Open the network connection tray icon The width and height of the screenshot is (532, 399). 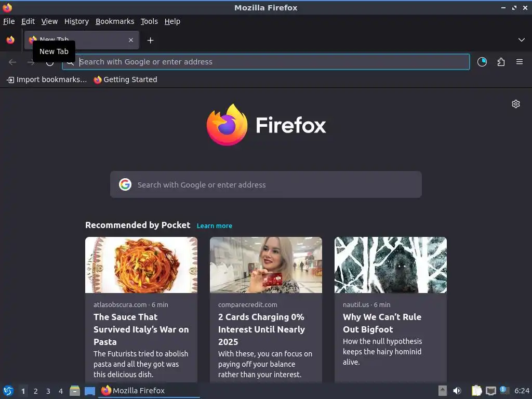click(x=490, y=391)
